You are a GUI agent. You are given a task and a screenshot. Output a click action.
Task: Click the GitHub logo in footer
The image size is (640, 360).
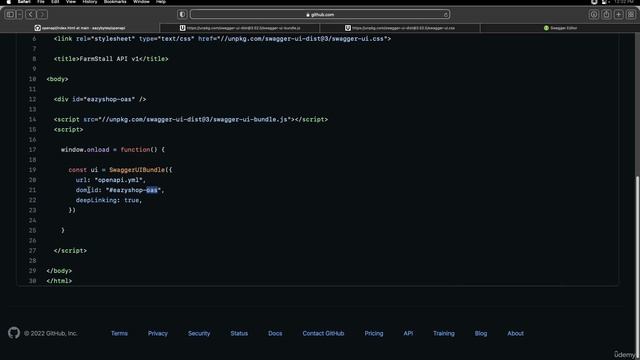(x=14, y=333)
